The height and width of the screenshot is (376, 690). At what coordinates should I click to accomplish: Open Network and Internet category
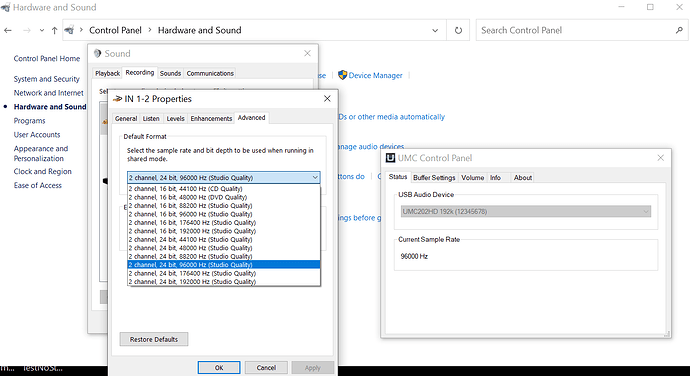coord(48,93)
